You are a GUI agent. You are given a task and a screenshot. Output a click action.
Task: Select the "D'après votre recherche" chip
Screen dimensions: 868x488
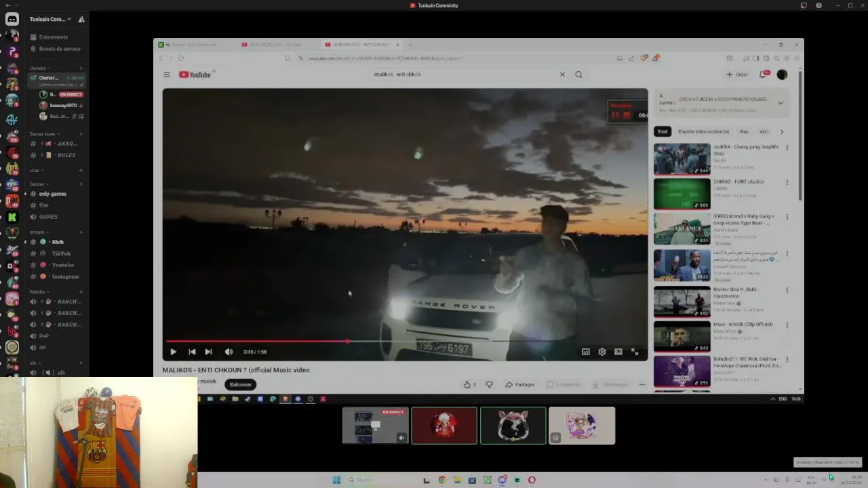(x=703, y=131)
